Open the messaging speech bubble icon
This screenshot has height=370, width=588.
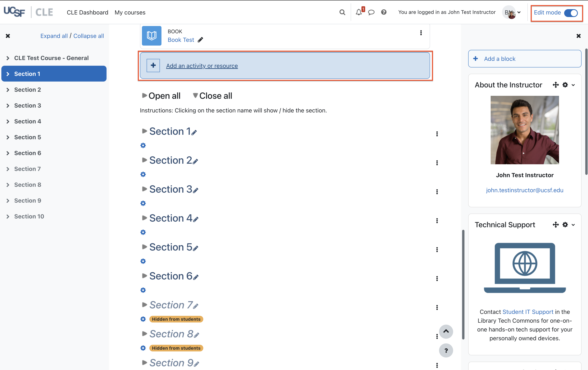(371, 12)
